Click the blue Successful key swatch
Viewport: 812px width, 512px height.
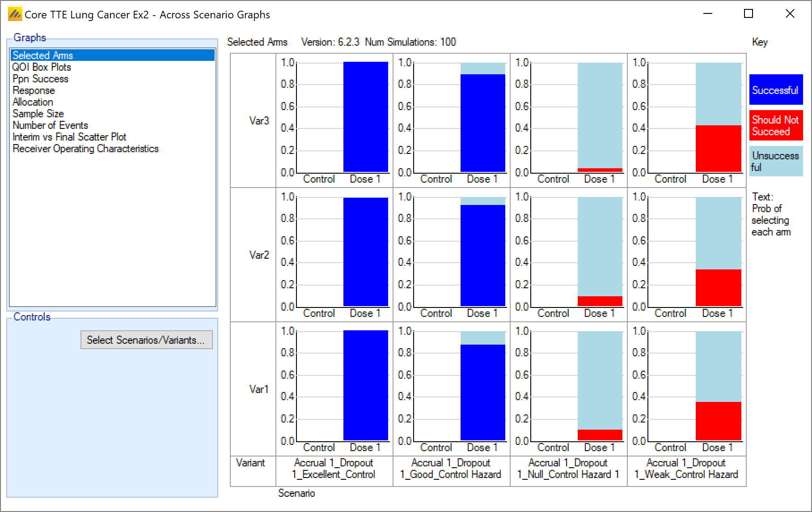point(776,90)
